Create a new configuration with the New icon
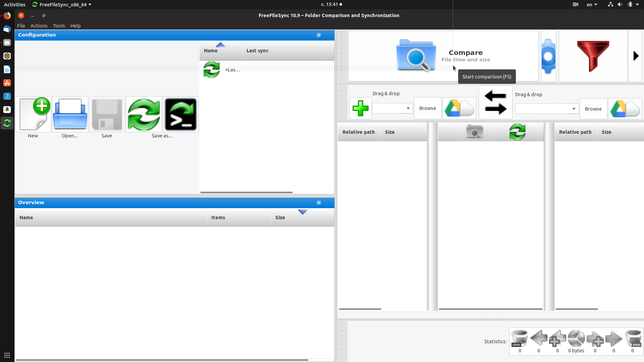The height and width of the screenshot is (362, 644). 33,114
